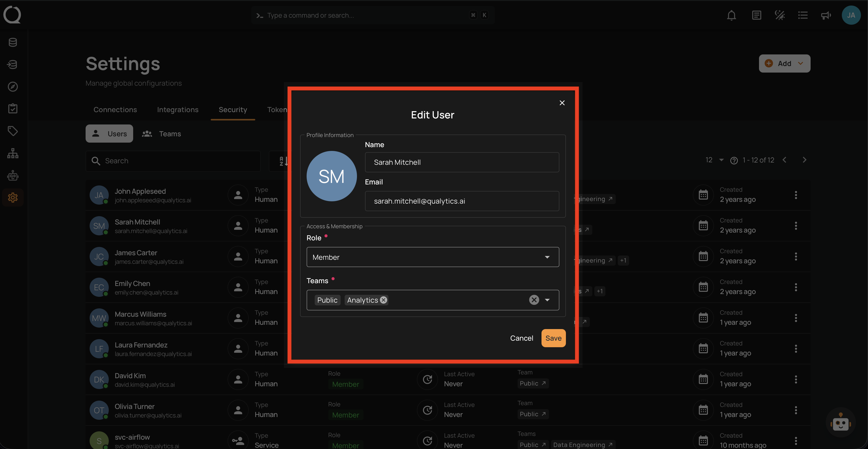The width and height of the screenshot is (868, 449).
Task: Select the Security tab
Action: 233,110
